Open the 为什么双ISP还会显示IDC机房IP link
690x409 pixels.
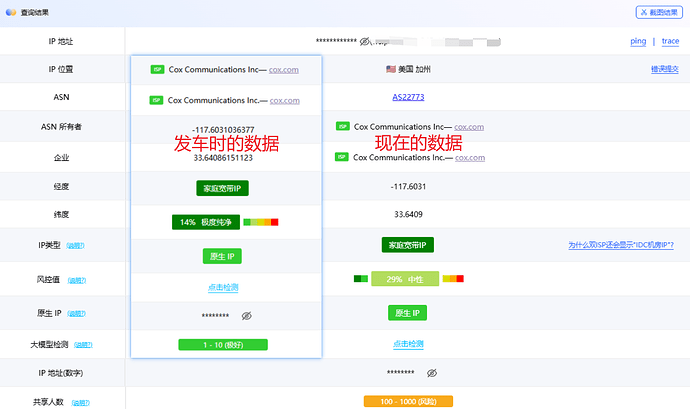tap(620, 245)
